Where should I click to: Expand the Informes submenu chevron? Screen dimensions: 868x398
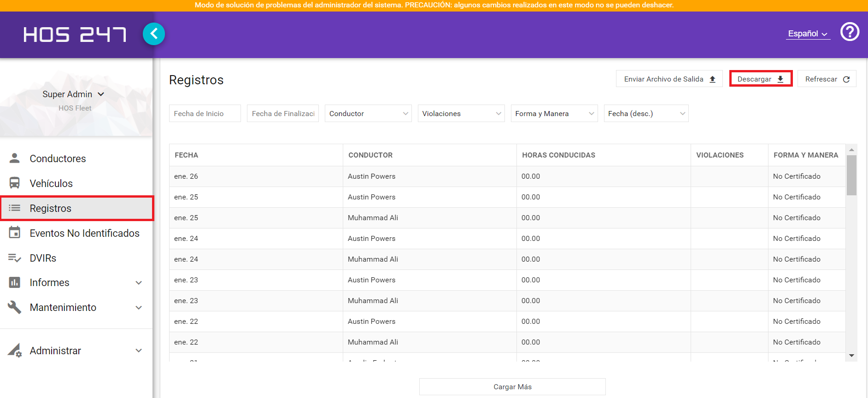click(139, 283)
